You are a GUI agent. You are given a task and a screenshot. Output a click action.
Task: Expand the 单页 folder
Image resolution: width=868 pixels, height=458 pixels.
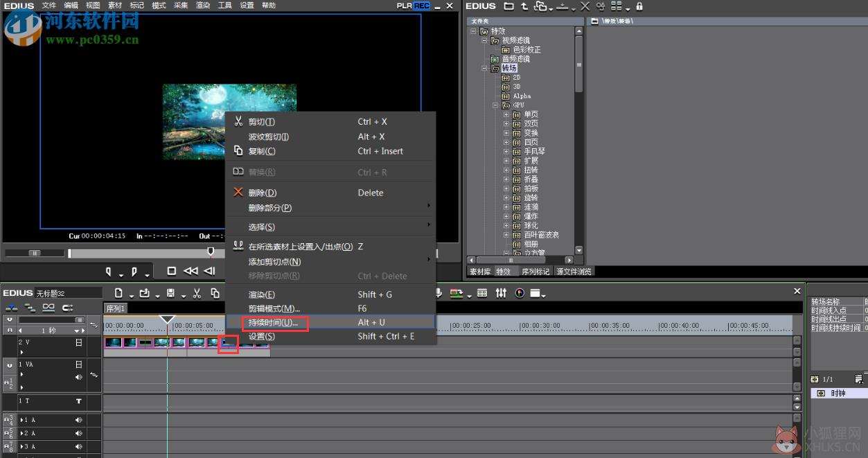tap(506, 114)
